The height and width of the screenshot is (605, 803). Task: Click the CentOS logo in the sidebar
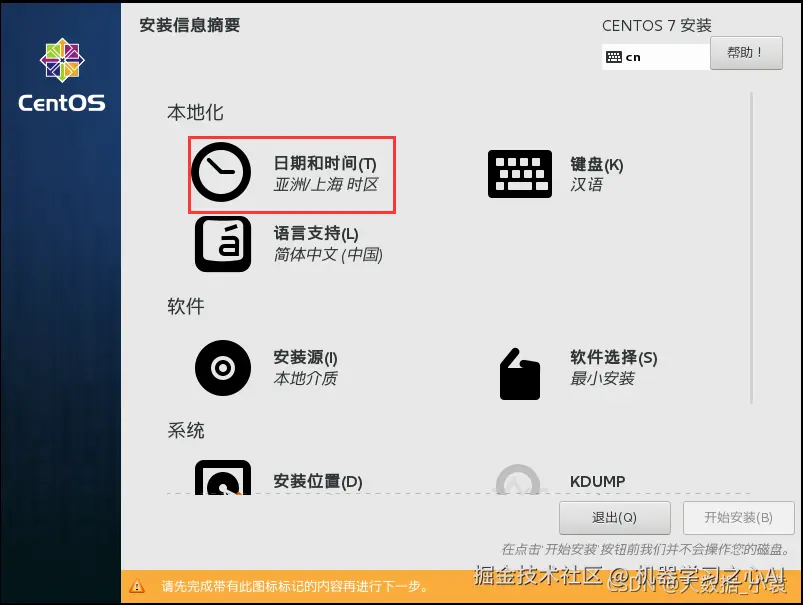click(61, 60)
